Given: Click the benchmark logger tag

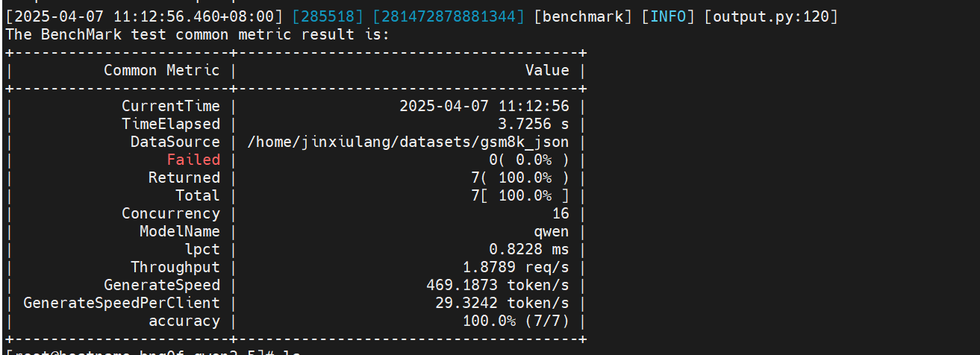Looking at the screenshot, I should [584, 16].
